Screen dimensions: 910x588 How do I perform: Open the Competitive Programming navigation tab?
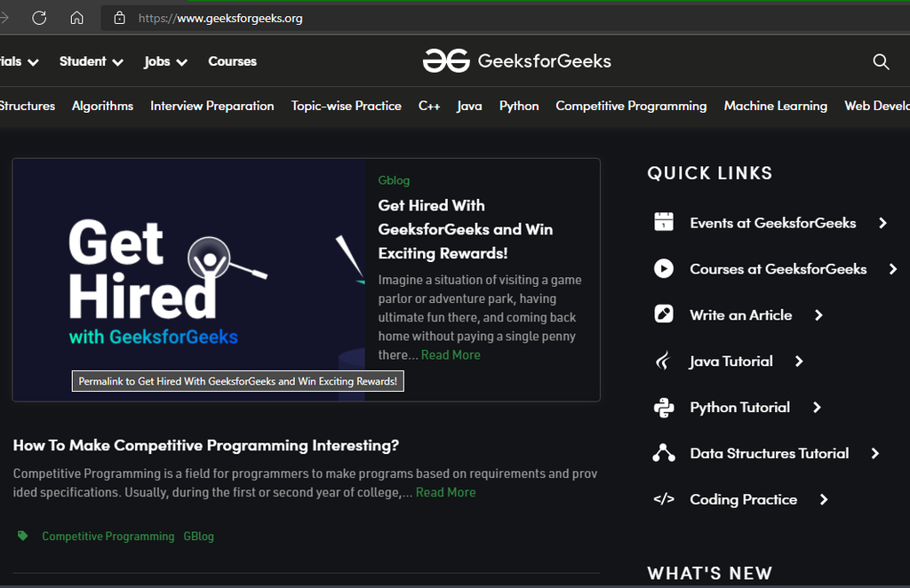(631, 106)
